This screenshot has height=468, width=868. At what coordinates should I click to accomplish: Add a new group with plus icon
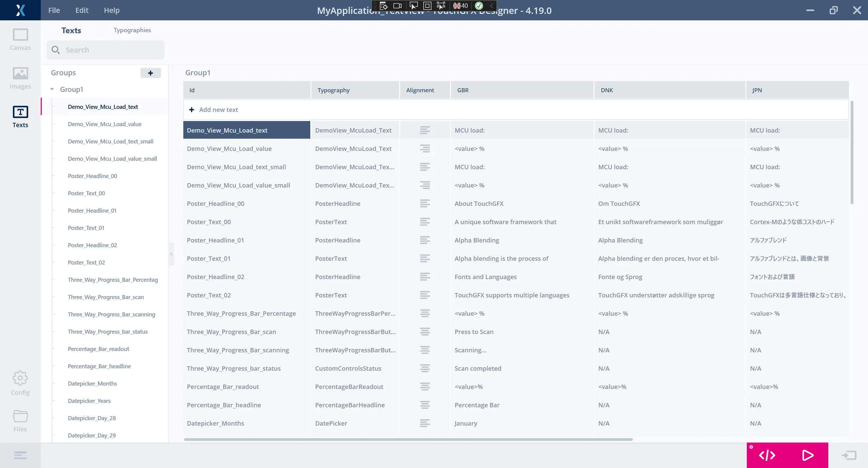[150, 73]
